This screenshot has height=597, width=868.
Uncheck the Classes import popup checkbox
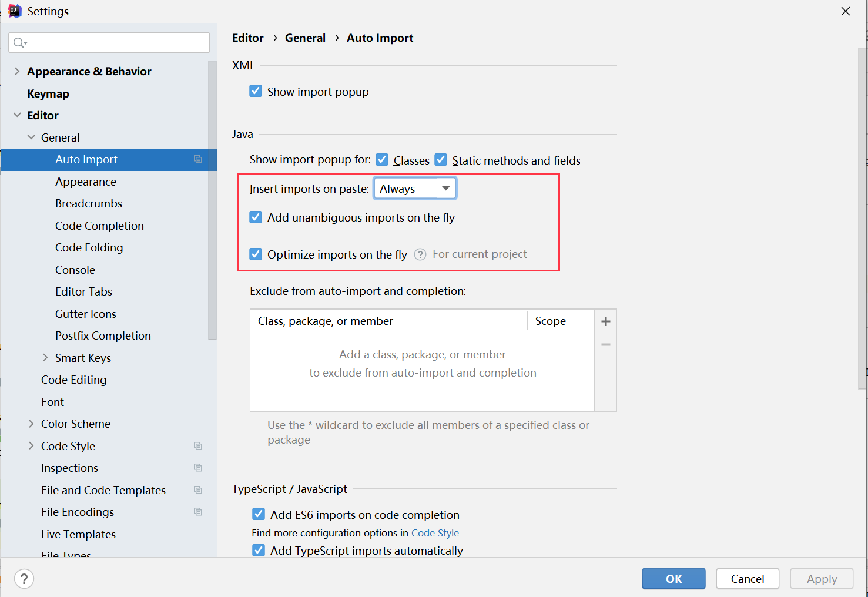coord(382,159)
